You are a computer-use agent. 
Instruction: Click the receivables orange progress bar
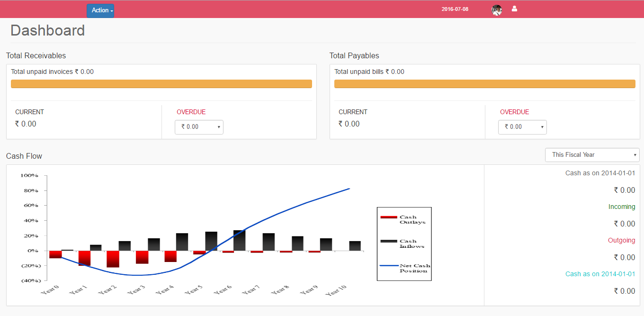coord(161,84)
